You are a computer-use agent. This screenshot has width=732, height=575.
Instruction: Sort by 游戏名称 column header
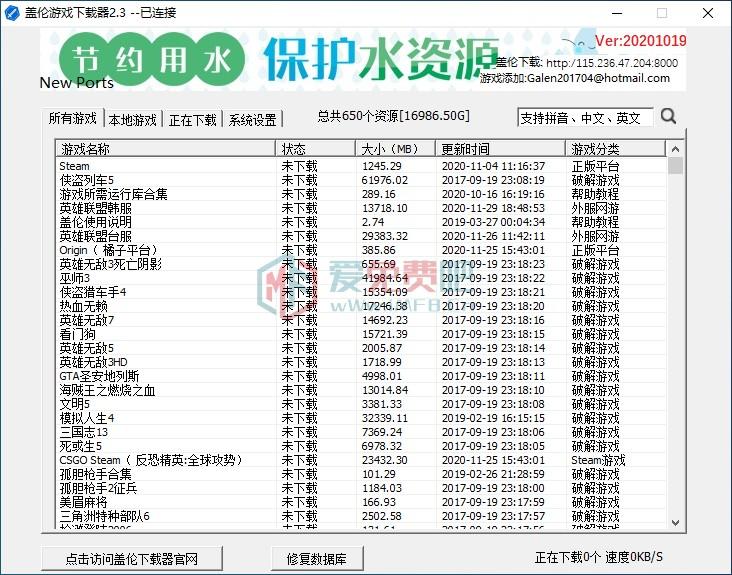click(165, 149)
